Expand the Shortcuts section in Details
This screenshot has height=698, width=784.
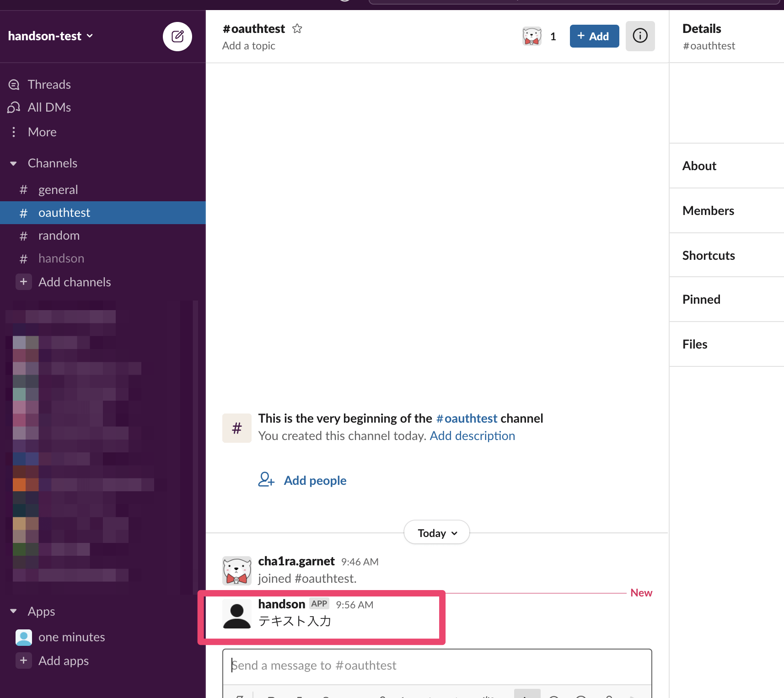pos(726,255)
